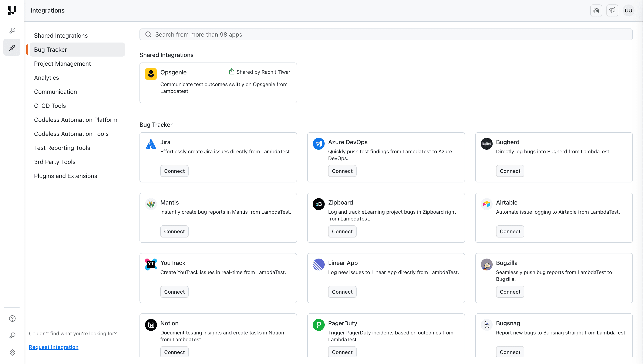Click the PagerDuty icon
Screen dimensions: 643x364
(x=319, y=325)
